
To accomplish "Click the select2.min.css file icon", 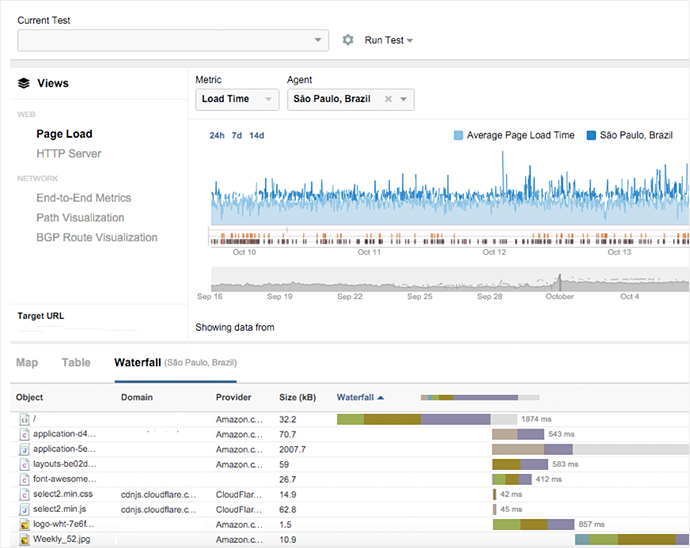I will (x=23, y=494).
